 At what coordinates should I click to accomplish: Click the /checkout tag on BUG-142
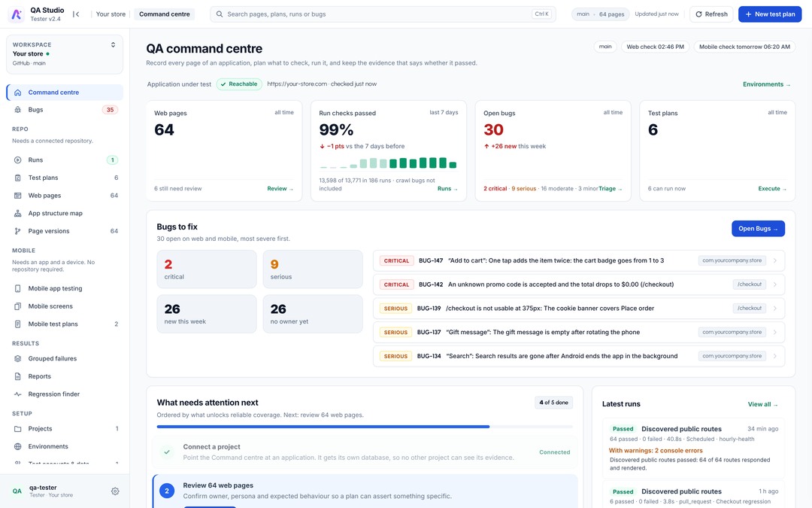(750, 284)
